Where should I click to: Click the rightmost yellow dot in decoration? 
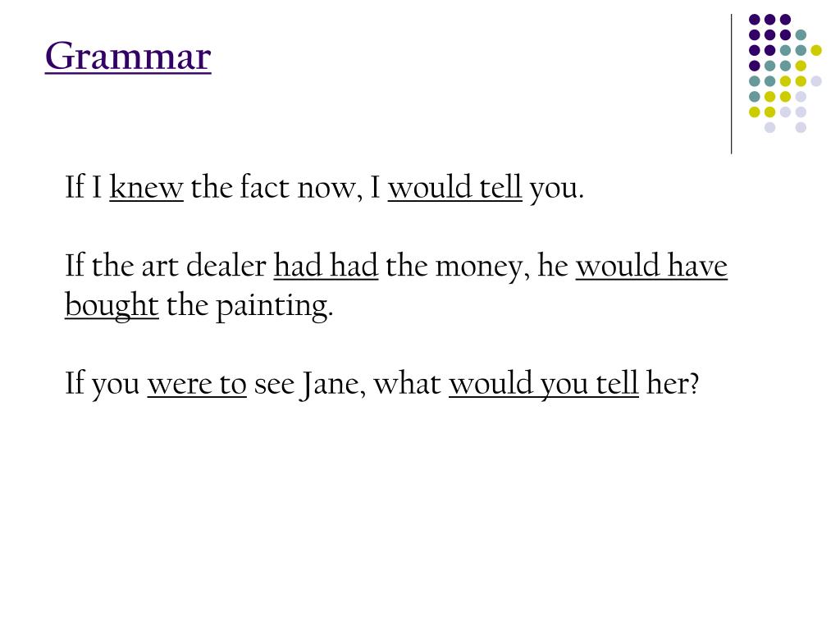(x=816, y=50)
